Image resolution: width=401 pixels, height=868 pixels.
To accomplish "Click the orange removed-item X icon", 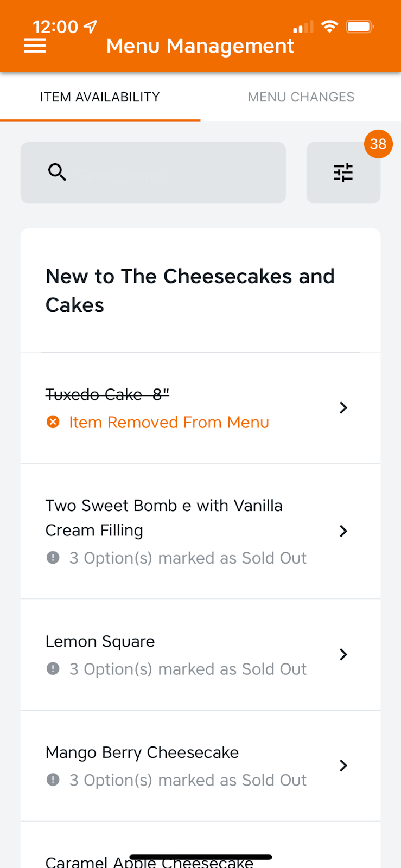I will 53,422.
